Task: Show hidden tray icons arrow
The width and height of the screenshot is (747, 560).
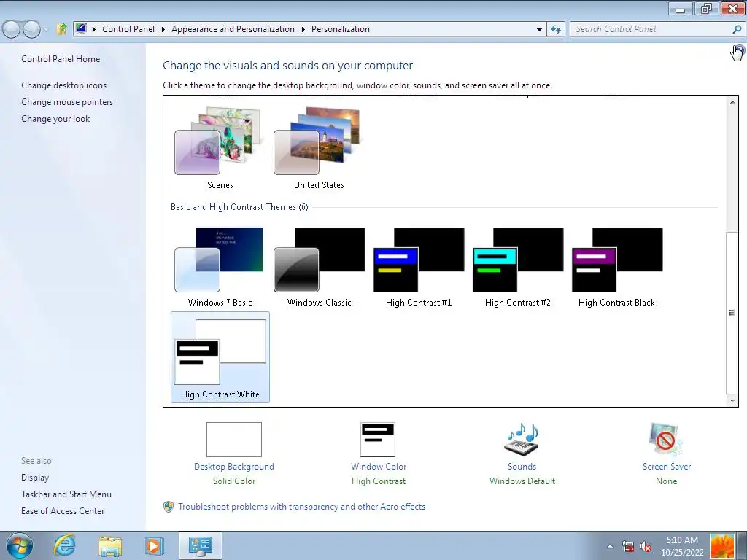Action: pyautogui.click(x=610, y=546)
